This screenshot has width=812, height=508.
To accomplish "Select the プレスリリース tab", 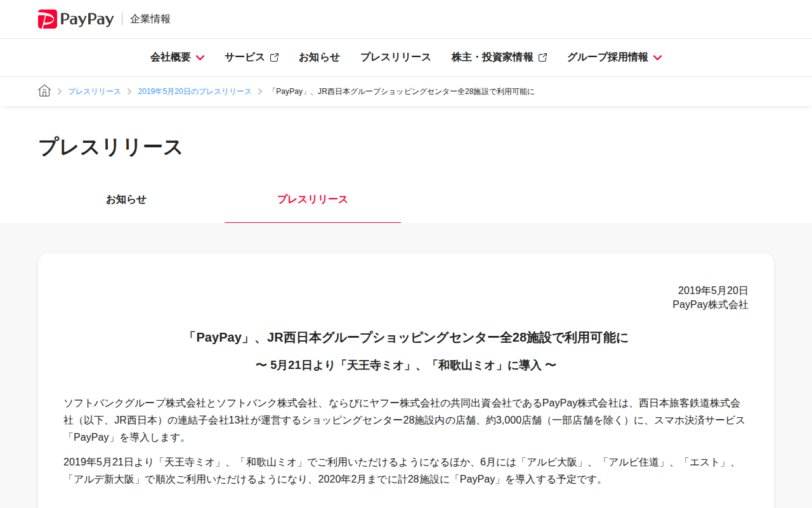I will click(x=313, y=199).
